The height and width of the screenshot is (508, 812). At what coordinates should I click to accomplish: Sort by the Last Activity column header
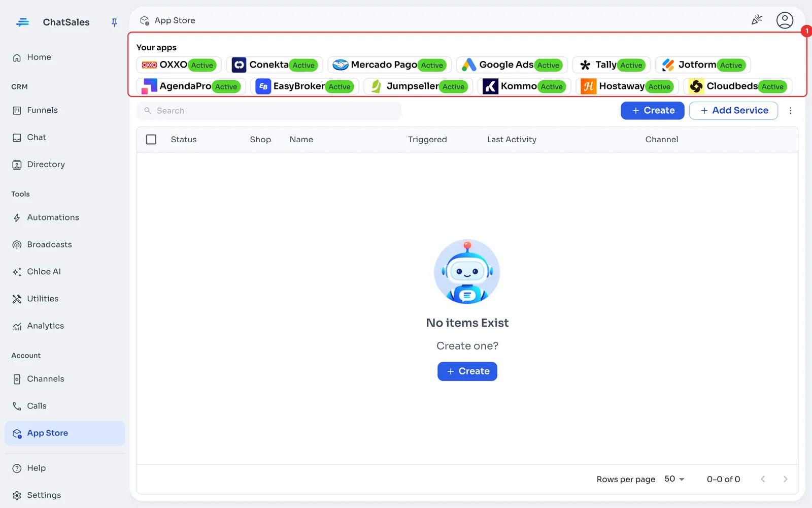[x=512, y=140]
